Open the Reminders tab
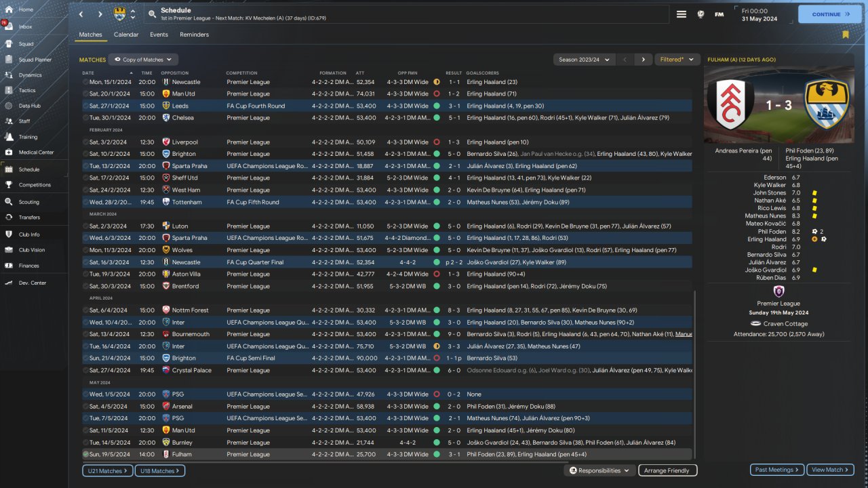Screen dimensions: 868x488 click(x=195, y=35)
